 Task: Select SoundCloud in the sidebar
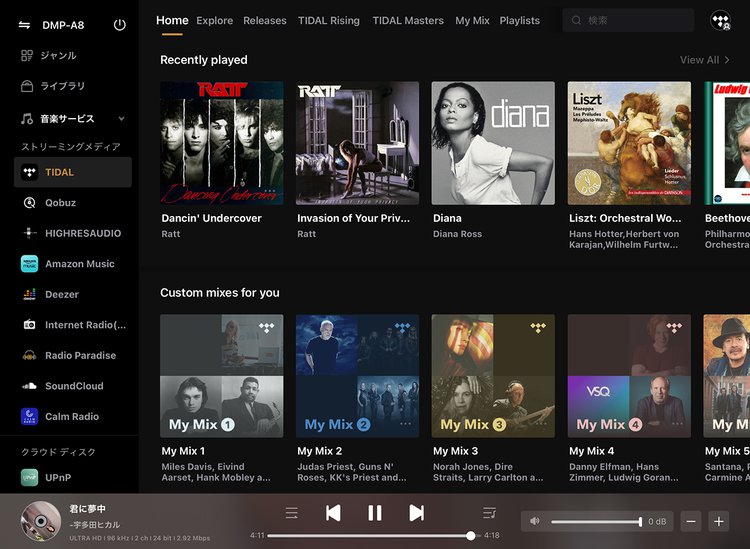coord(74,386)
